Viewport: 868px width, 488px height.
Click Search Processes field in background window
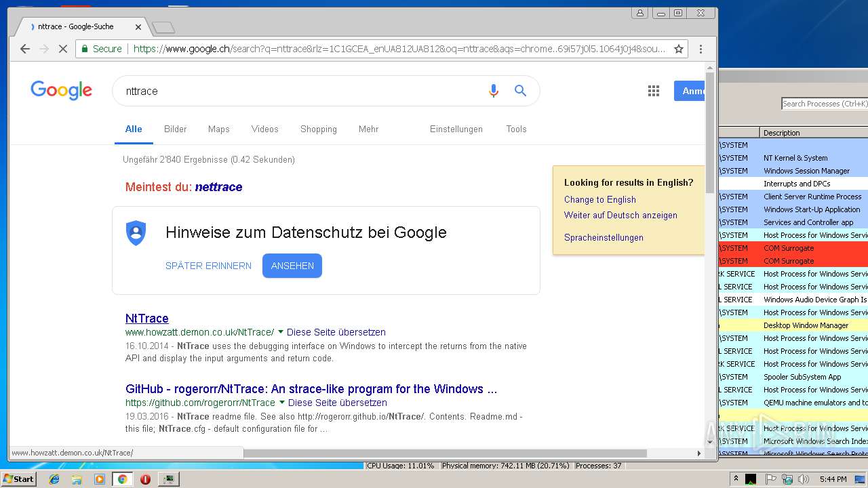coord(825,104)
